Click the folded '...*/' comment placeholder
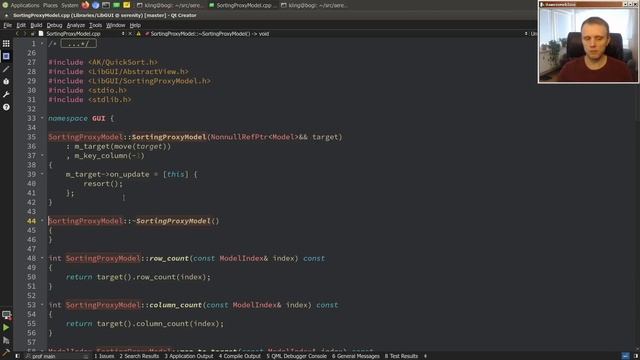The height and width of the screenshot is (360, 640). tap(78, 44)
